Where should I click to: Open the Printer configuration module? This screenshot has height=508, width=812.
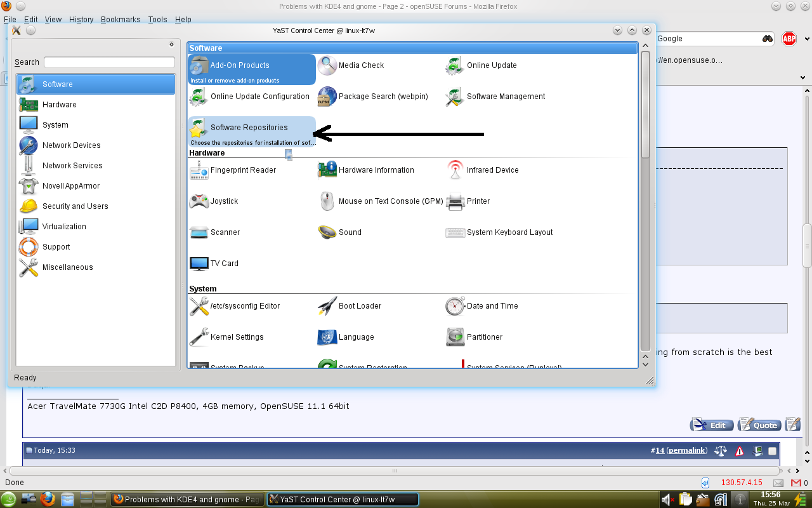pyautogui.click(x=468, y=201)
